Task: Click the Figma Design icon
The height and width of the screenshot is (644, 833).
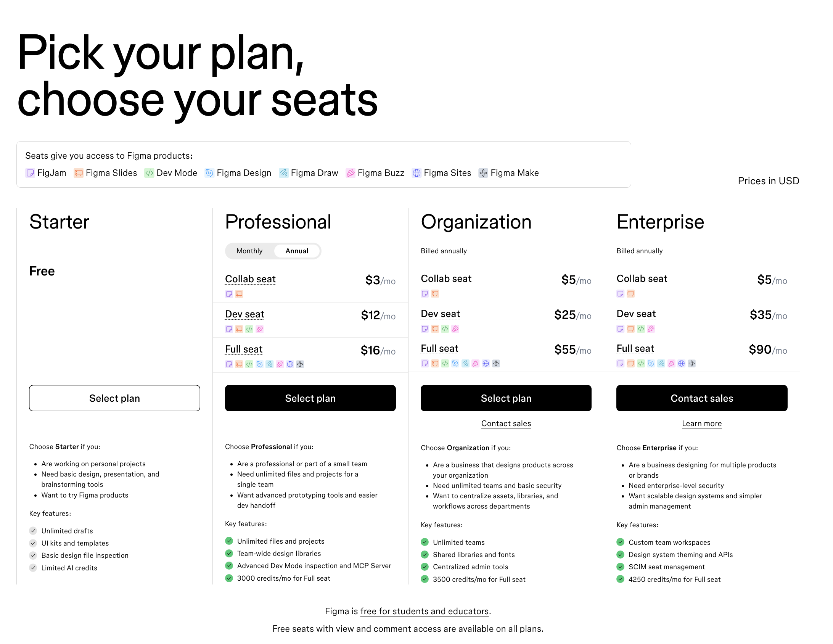Action: click(x=209, y=173)
